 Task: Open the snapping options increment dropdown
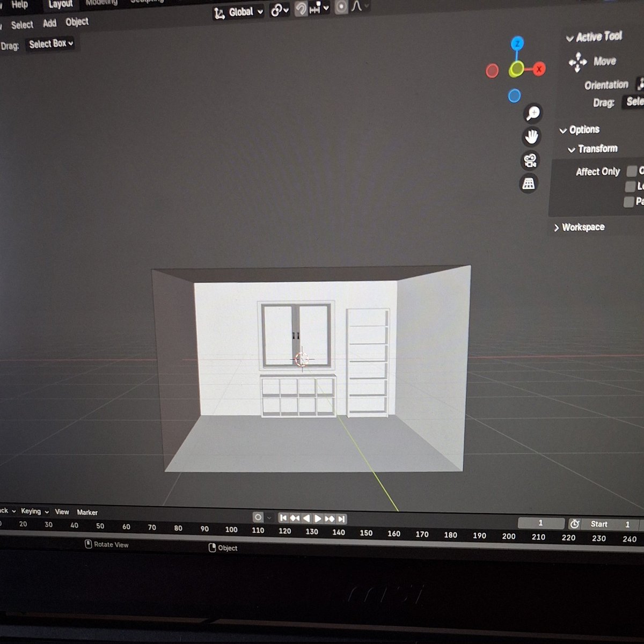319,9
